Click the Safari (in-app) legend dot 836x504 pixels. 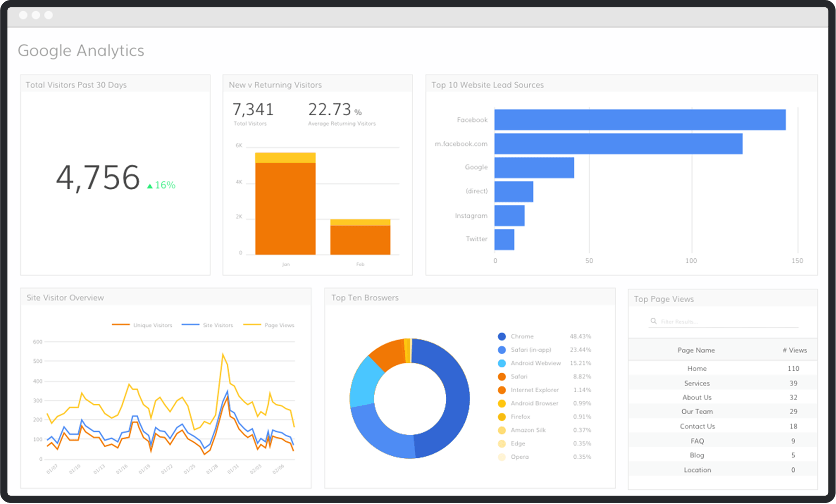click(x=502, y=350)
